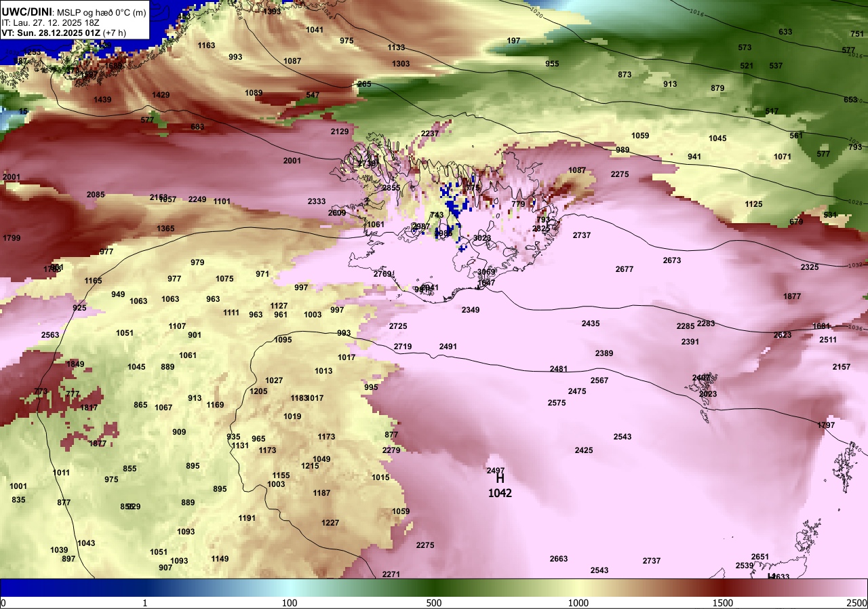Click the map value 2249
Viewport: 868px width, 609px height.
click(197, 199)
